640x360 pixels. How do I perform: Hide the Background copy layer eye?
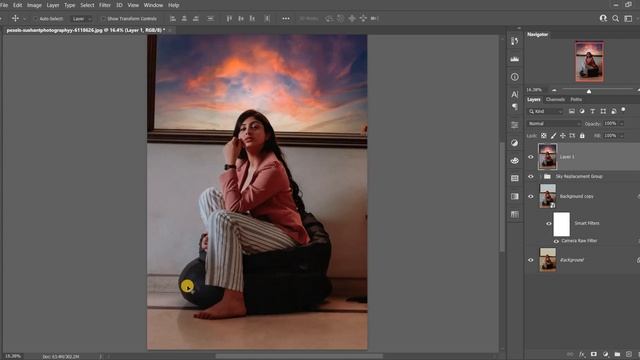(x=531, y=196)
